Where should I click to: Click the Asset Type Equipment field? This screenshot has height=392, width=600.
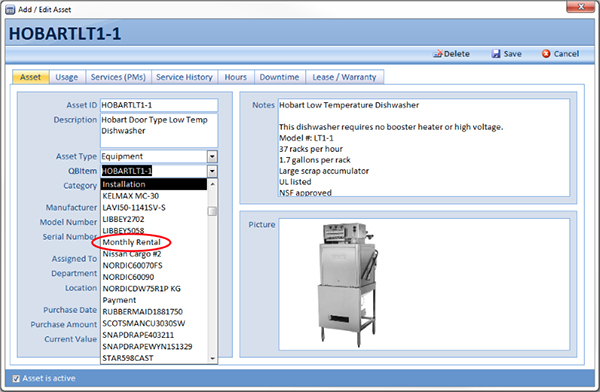pos(154,156)
